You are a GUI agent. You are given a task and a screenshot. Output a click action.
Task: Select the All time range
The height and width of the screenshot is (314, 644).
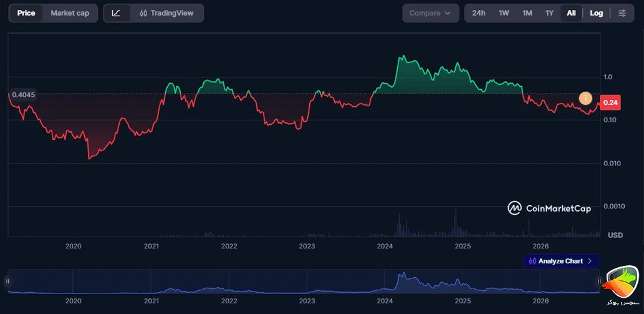tap(571, 13)
